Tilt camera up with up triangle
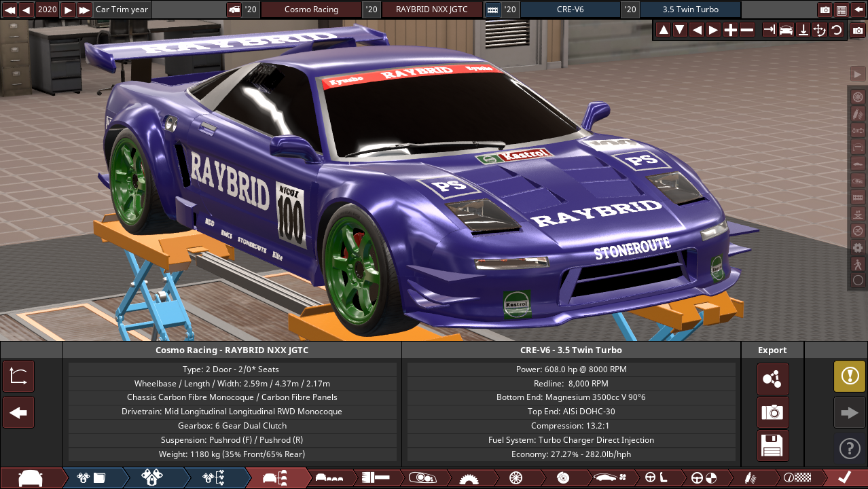Screen dimensions: 868x489 664,30
